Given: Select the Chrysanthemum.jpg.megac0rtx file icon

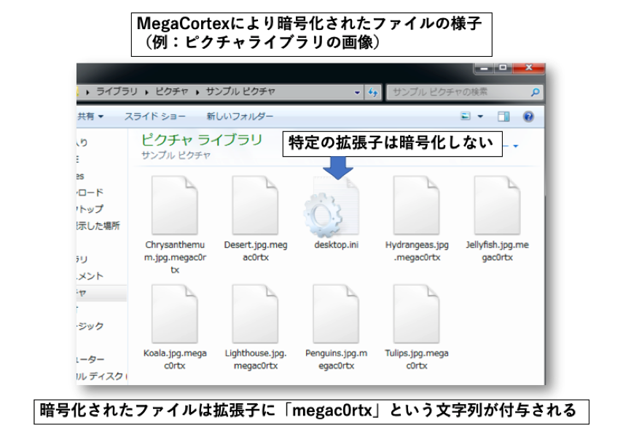Looking at the screenshot, I should (x=174, y=206).
